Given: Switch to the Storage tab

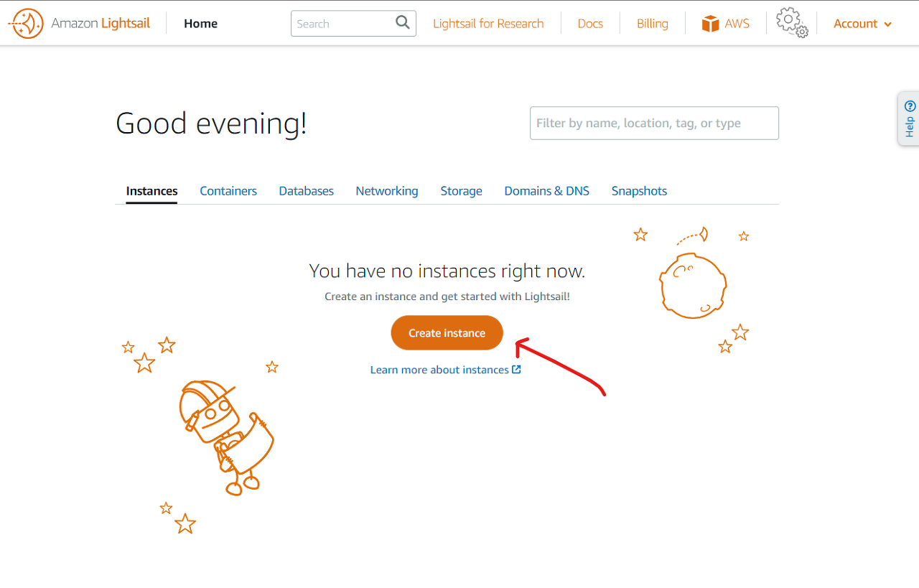Looking at the screenshot, I should click(461, 191).
